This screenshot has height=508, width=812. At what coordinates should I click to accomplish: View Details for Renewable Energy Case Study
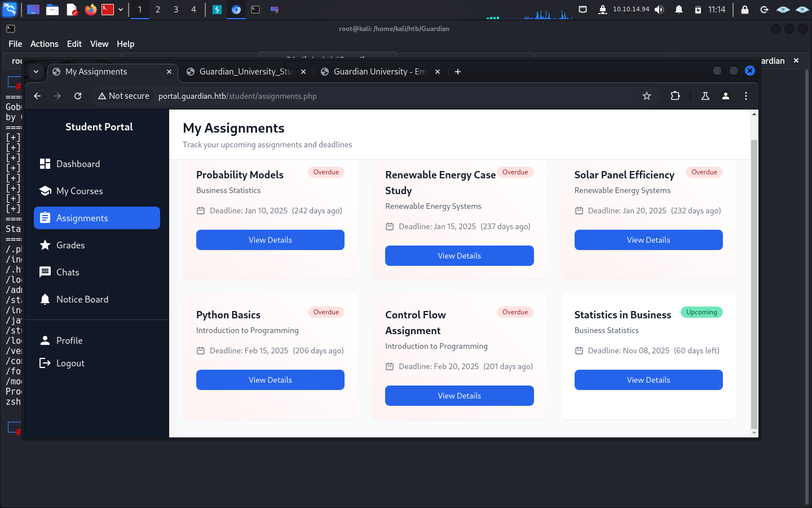[x=460, y=256]
